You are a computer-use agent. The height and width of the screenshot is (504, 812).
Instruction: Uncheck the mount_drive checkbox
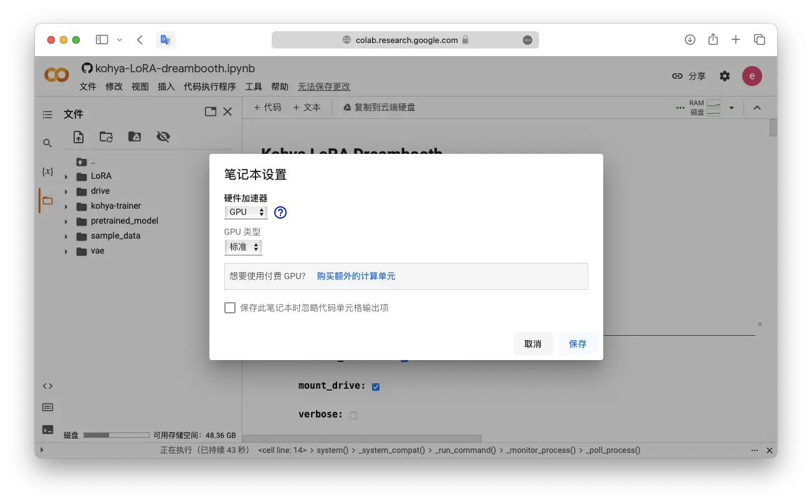[376, 387]
